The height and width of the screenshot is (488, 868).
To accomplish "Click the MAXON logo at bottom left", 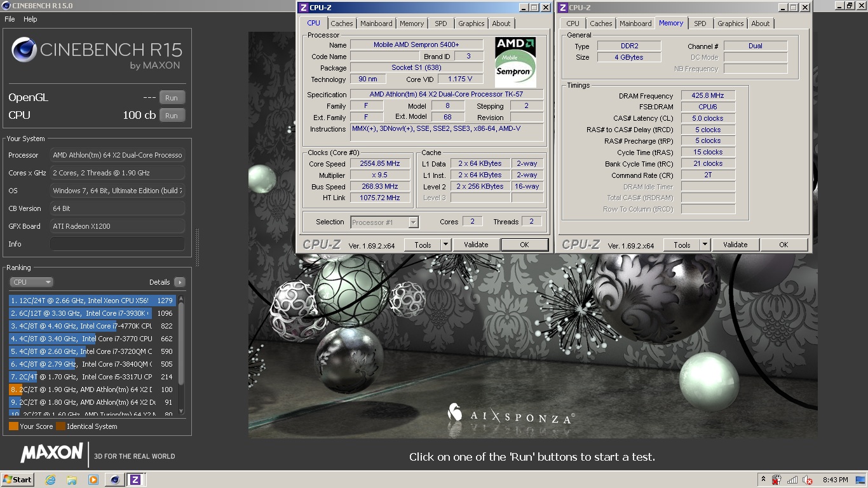I will click(51, 453).
